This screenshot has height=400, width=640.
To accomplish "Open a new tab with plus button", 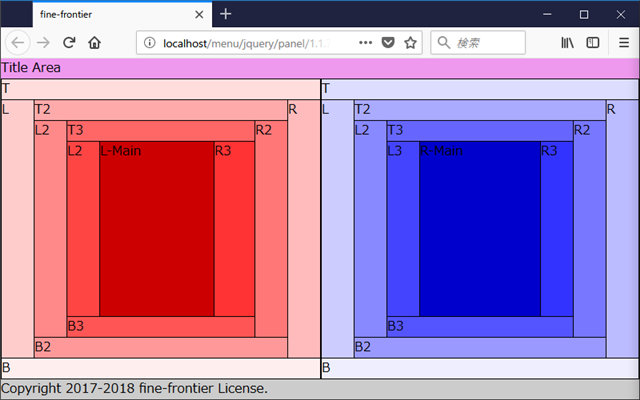I will pyautogui.click(x=225, y=14).
